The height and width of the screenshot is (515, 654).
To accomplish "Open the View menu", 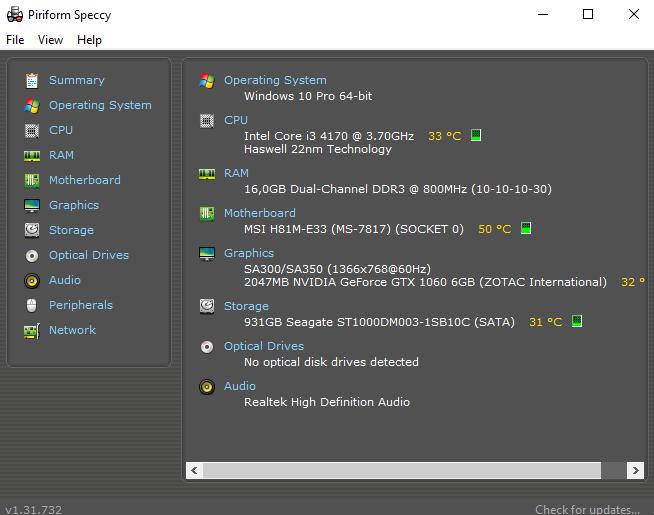I will click(x=50, y=40).
